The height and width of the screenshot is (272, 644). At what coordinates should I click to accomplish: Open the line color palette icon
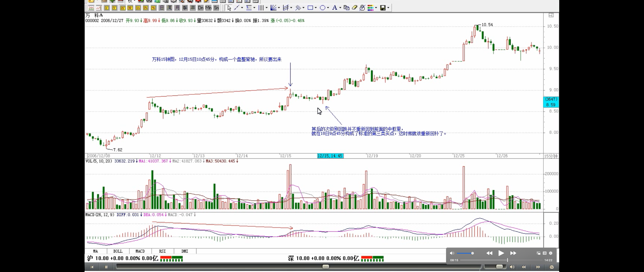[370, 8]
